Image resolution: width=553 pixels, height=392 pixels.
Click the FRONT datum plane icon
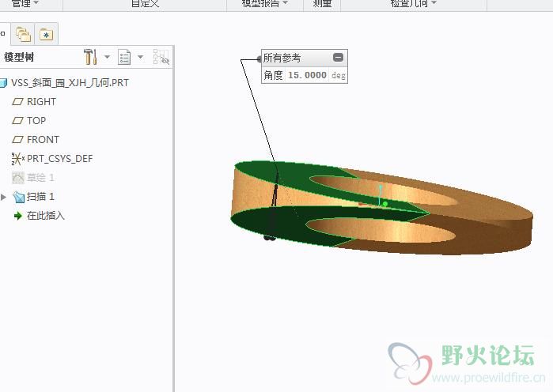point(17,140)
